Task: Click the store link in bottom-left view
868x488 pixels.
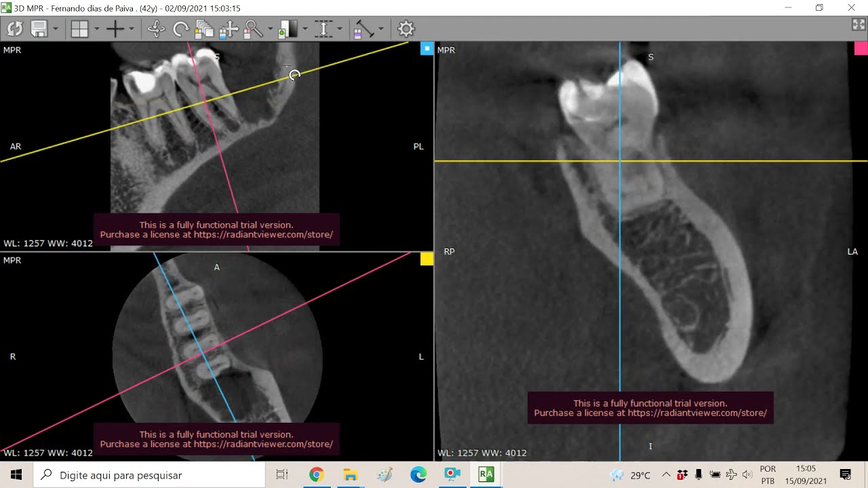Action: (263, 445)
